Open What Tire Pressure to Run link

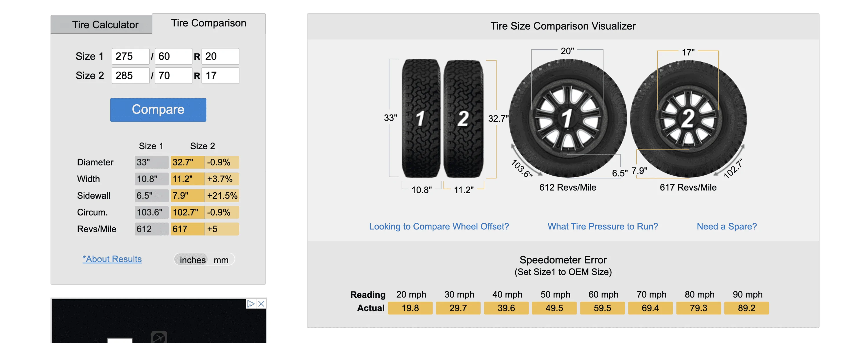[x=602, y=226]
